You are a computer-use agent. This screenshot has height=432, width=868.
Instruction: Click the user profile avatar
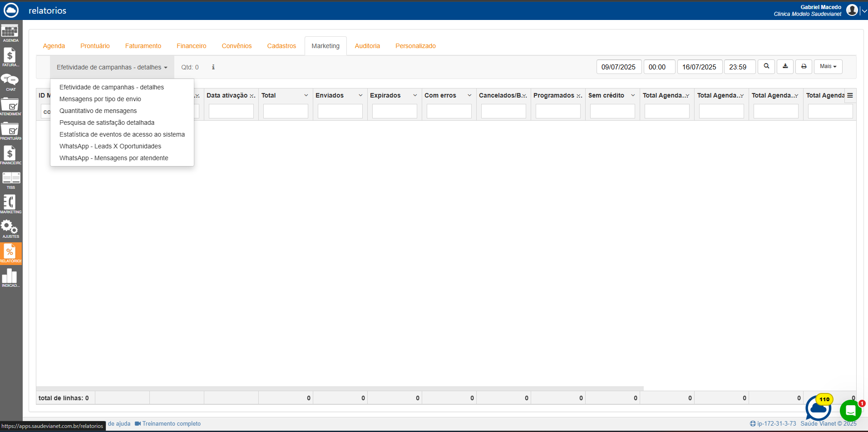[852, 10]
